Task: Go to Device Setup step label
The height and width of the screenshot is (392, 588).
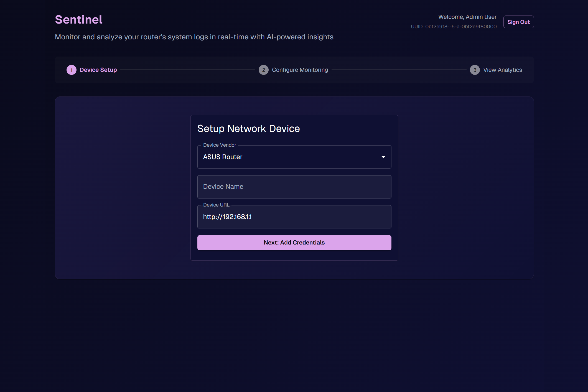Action: [x=98, y=70]
